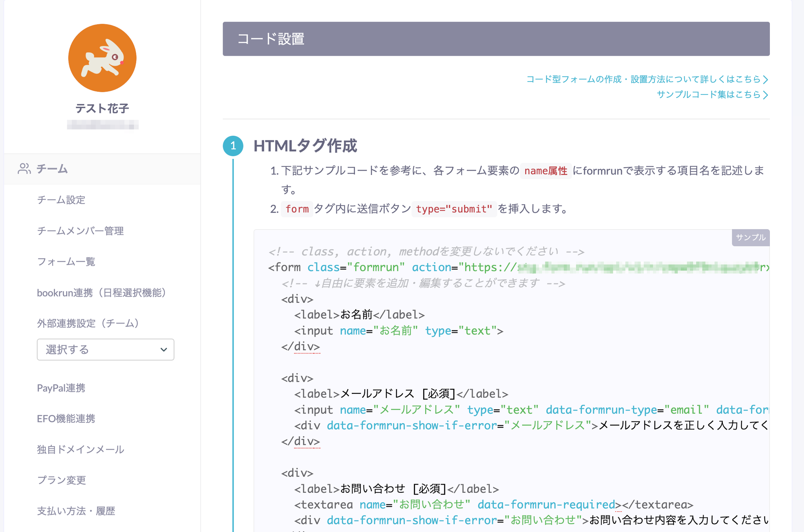Image resolution: width=804 pixels, height=532 pixels.
Task: Open the チーム設定 menu item
Action: (61, 200)
